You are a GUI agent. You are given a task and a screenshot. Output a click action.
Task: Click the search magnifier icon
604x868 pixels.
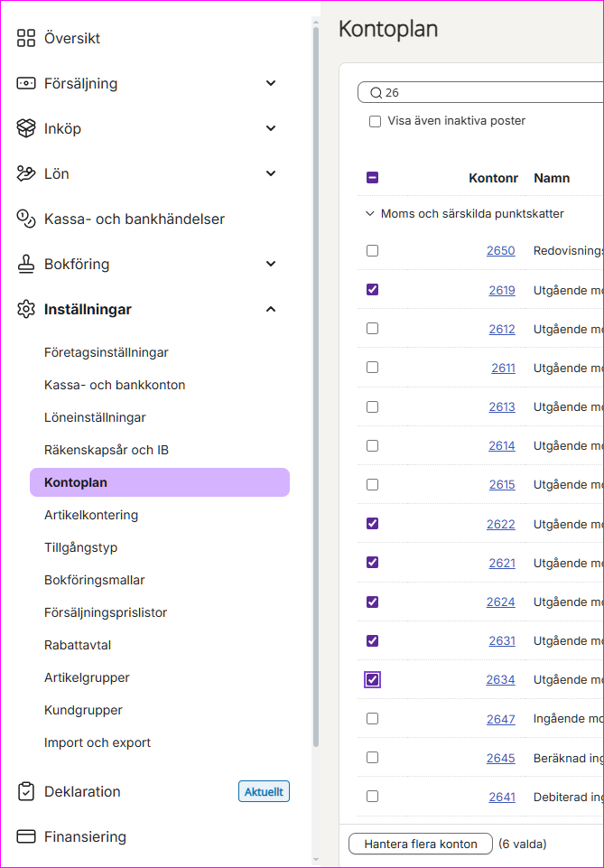click(376, 93)
